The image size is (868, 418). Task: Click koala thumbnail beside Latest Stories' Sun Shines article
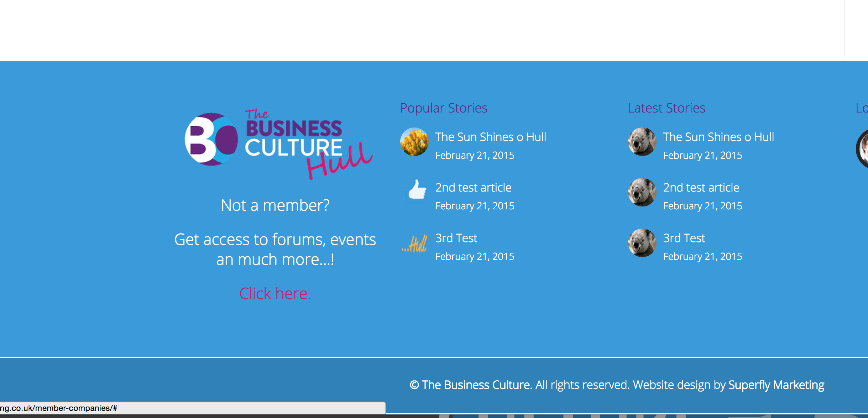click(x=642, y=142)
